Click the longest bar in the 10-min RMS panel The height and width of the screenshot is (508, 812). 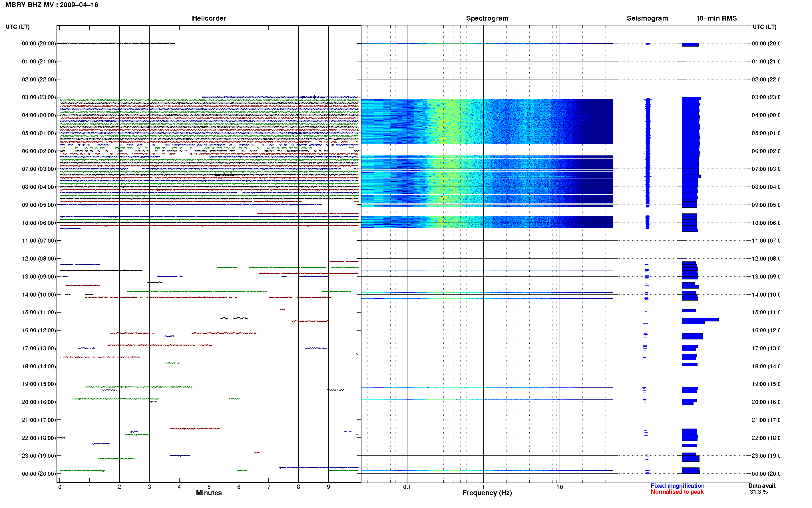tap(700, 320)
